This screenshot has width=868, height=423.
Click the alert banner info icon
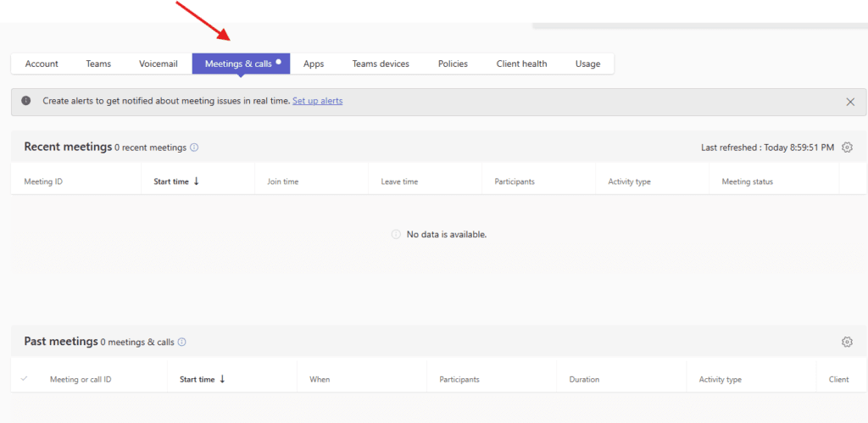pyautogui.click(x=26, y=101)
